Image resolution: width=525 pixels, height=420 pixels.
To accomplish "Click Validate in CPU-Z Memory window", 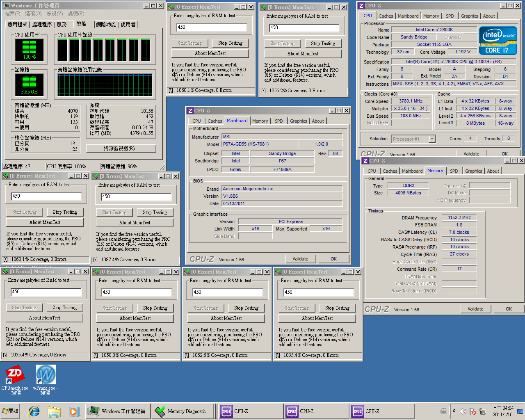I will [x=476, y=309].
